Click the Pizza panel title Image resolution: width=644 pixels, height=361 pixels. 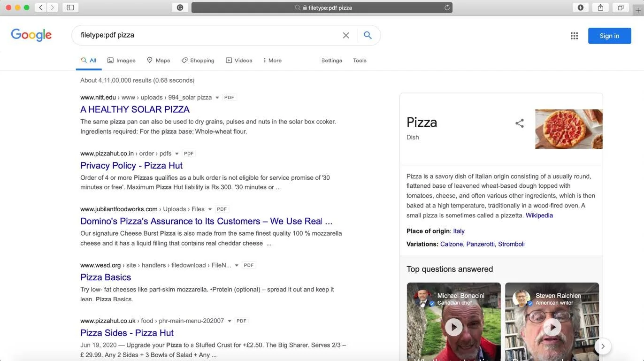[x=422, y=123]
